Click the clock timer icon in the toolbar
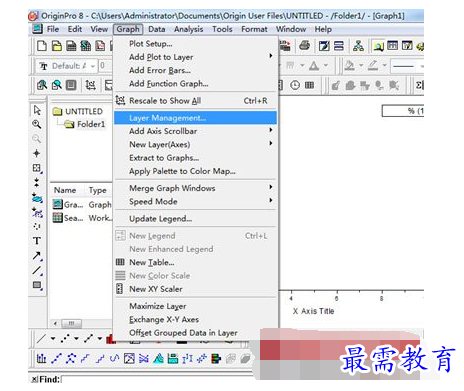The width and height of the screenshot is (464, 391). [x=295, y=85]
